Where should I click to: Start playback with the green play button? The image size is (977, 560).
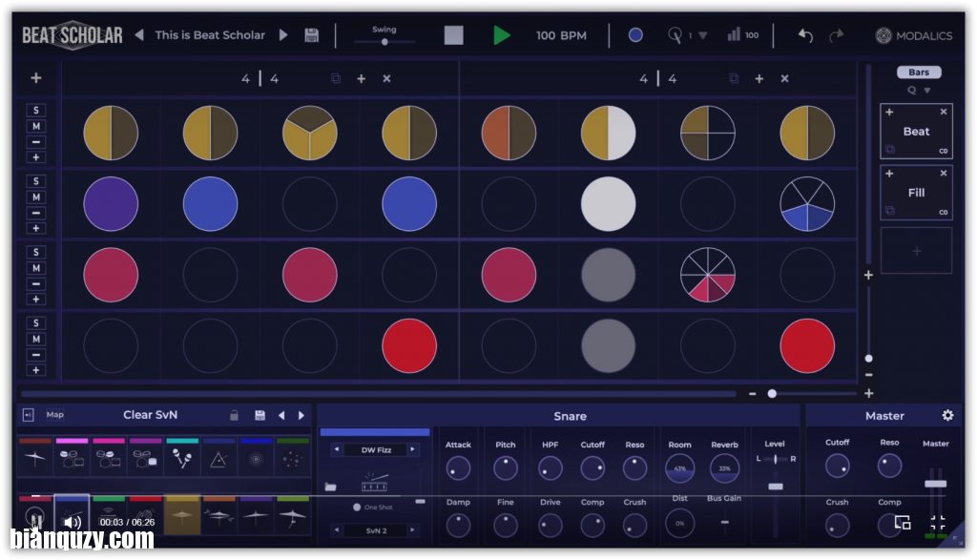(x=502, y=35)
